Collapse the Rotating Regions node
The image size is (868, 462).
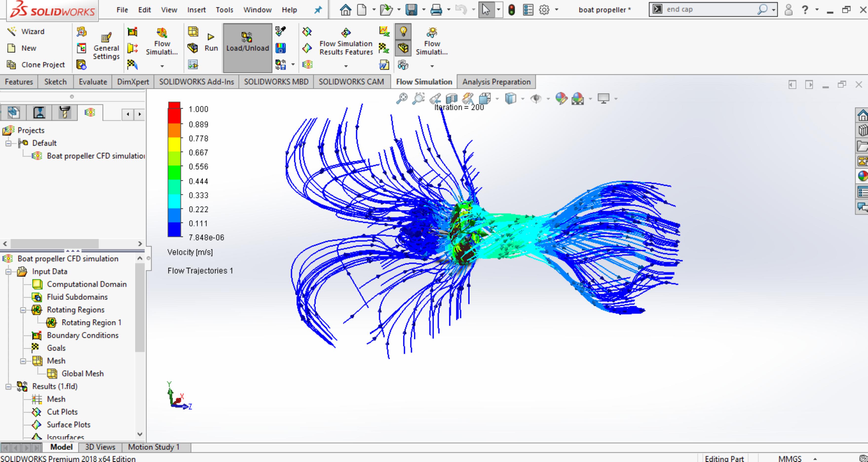23,310
